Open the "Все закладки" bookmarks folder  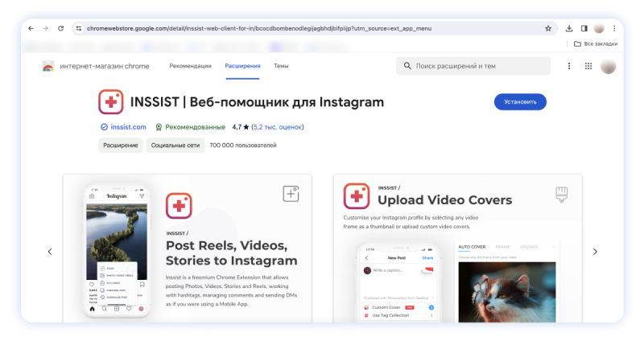(596, 43)
